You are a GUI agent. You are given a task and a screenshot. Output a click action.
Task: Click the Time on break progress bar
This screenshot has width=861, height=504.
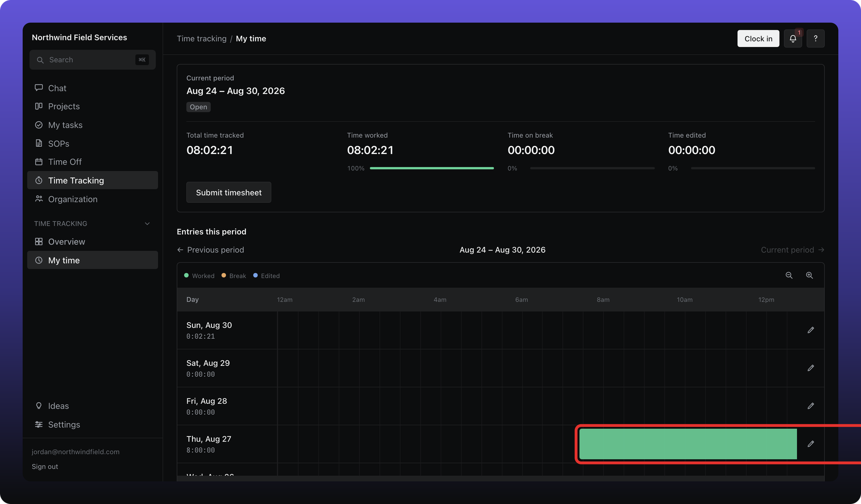(592, 168)
